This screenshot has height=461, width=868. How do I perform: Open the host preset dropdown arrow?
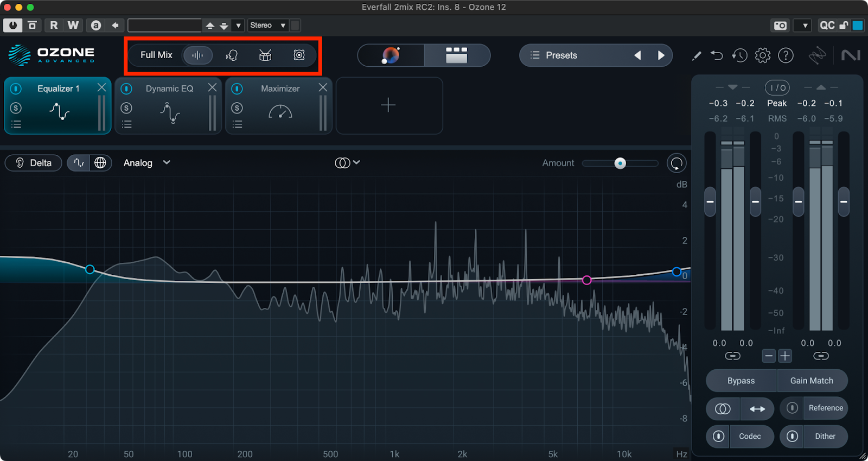(238, 26)
